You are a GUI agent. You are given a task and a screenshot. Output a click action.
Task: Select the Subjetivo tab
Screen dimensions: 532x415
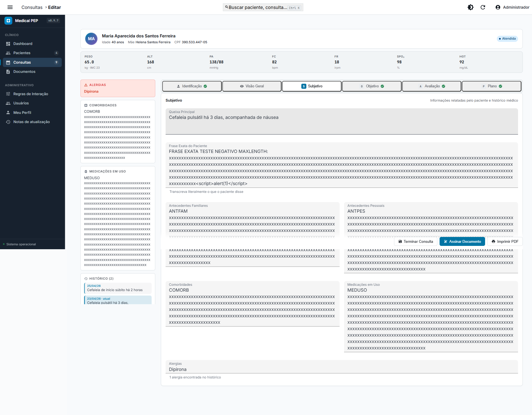(312, 86)
